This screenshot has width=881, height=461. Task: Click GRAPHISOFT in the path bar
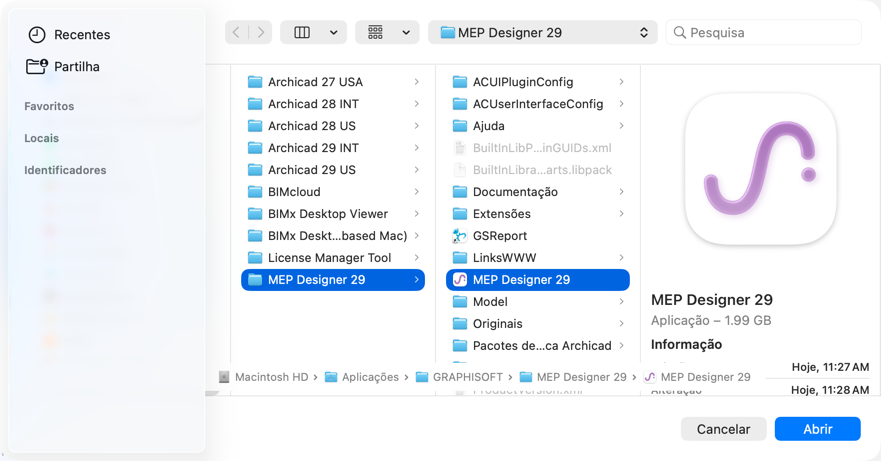click(x=460, y=377)
